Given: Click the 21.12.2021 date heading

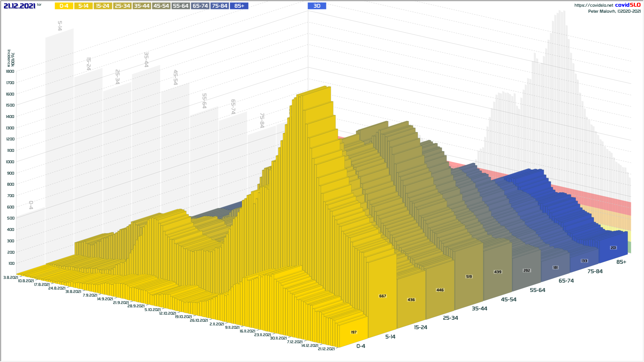Looking at the screenshot, I should 19,6.
